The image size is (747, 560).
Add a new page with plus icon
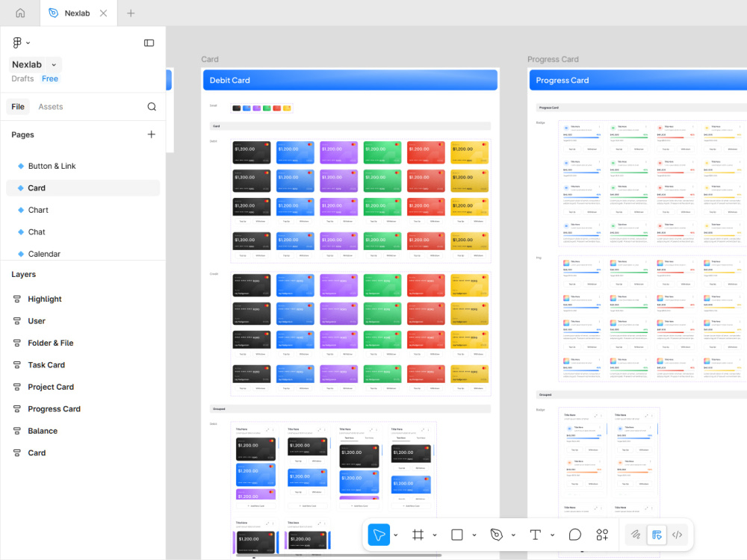[152, 134]
